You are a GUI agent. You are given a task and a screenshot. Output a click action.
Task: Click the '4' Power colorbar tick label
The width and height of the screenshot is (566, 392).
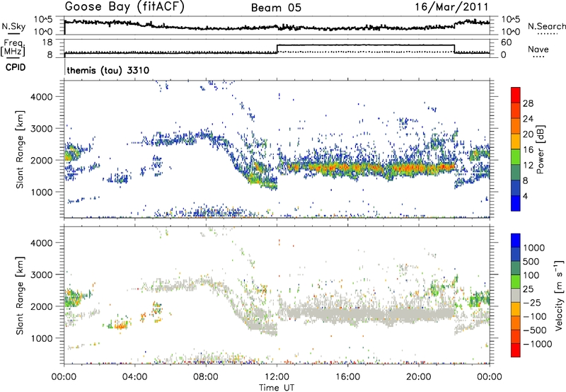tap(526, 197)
